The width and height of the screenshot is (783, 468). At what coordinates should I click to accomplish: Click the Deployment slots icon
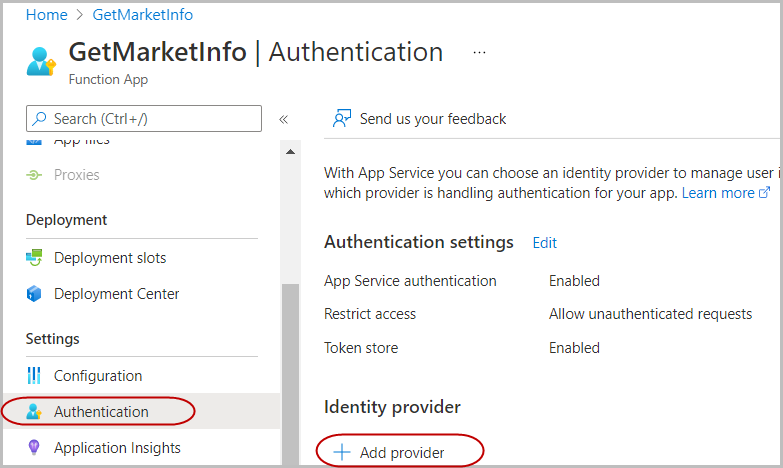(35, 258)
